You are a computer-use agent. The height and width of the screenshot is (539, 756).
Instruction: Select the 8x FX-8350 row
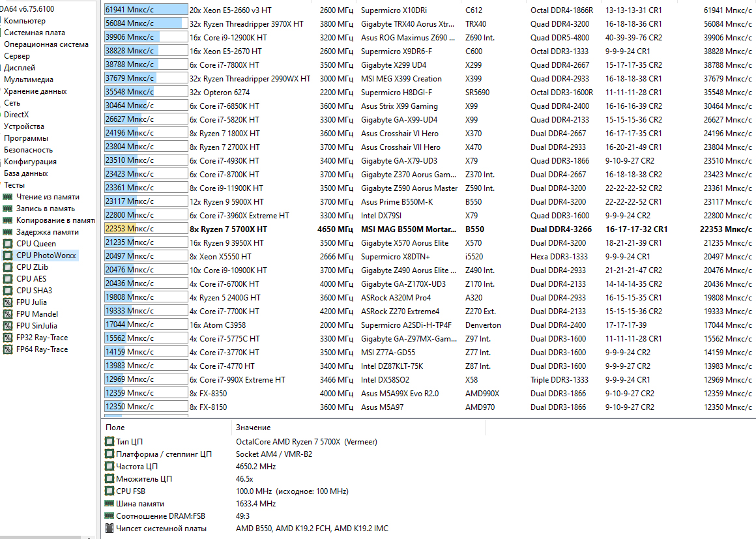pyautogui.click(x=429, y=394)
